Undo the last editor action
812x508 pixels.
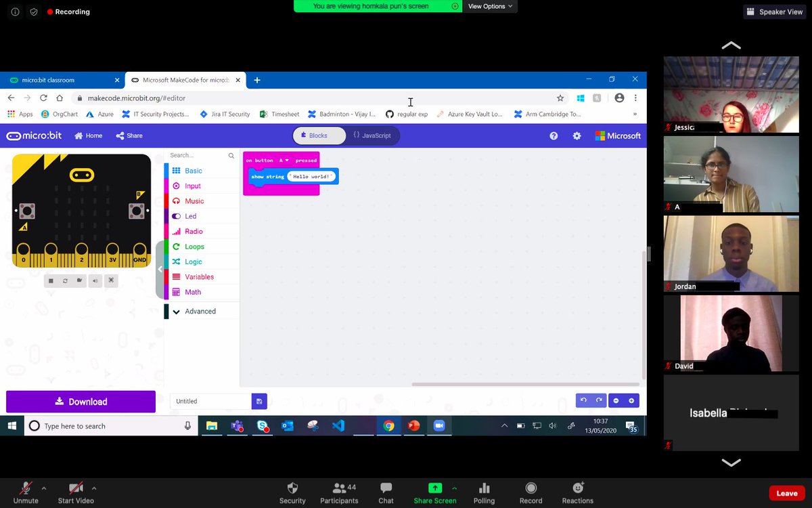583,400
